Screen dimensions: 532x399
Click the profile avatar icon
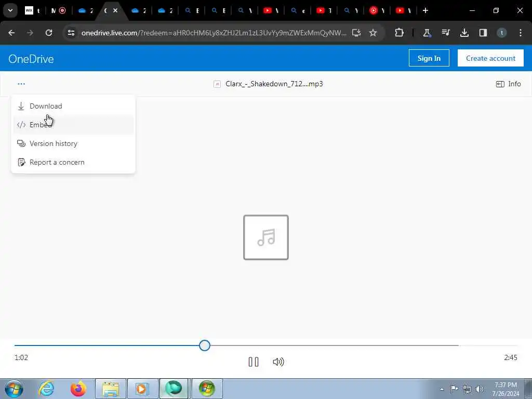[501, 33]
